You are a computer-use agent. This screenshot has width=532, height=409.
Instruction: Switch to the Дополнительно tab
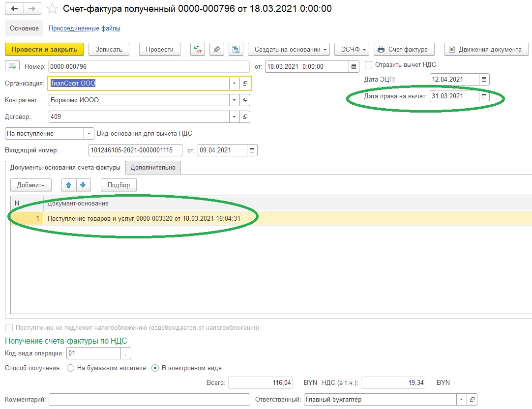153,168
